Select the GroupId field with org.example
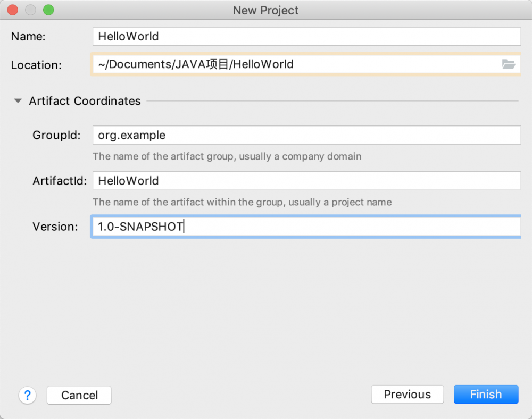532x419 pixels. [306, 135]
